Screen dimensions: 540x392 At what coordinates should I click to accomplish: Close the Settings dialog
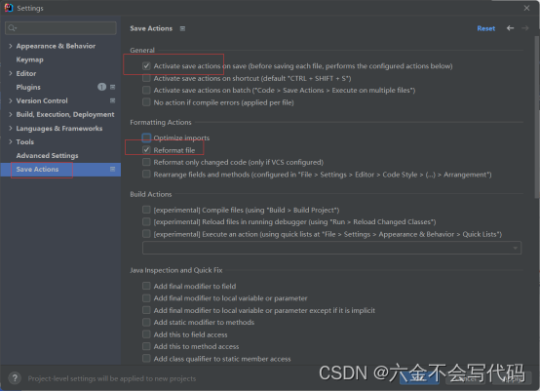tap(526, 8)
